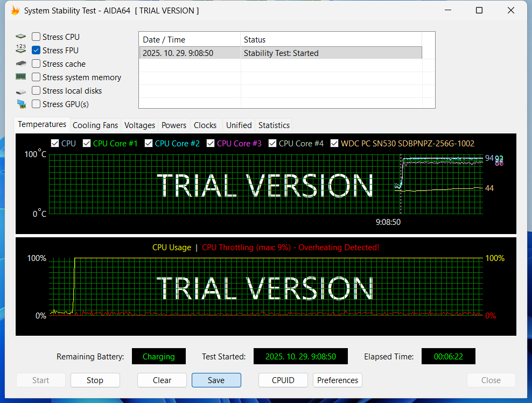Open the Preferences dialog
Viewport: 532px width, 403px height.
pos(338,380)
